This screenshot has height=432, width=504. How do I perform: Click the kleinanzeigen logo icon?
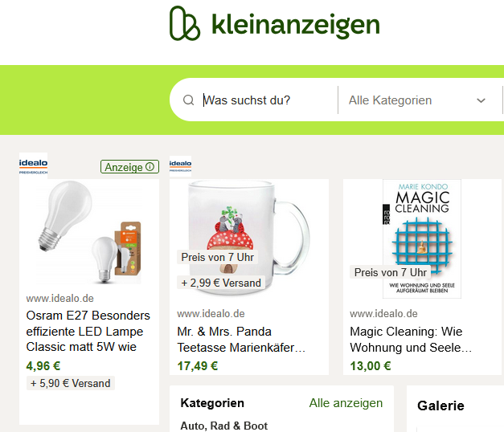(x=185, y=23)
